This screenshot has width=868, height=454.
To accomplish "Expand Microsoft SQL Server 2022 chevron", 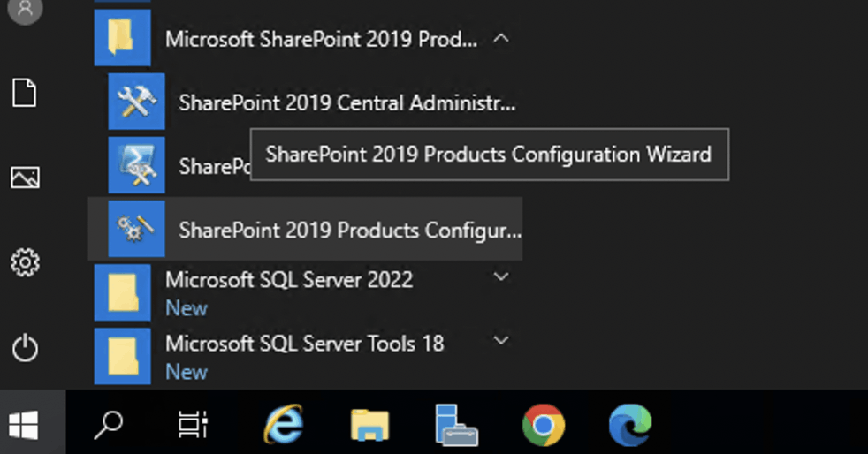I will (x=501, y=277).
